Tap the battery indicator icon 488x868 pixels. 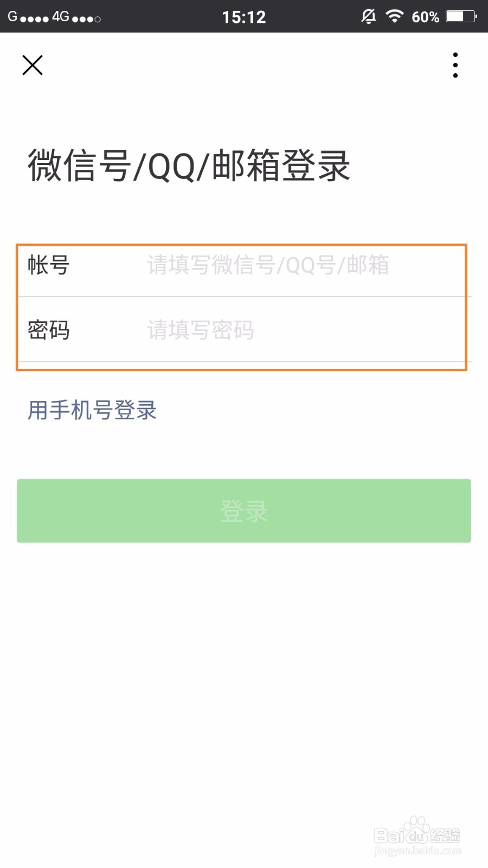pyautogui.click(x=458, y=16)
